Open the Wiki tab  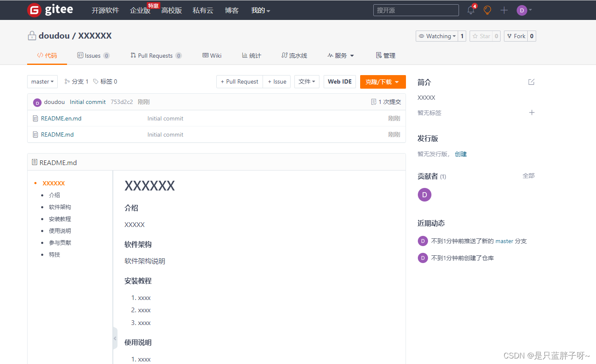click(212, 55)
